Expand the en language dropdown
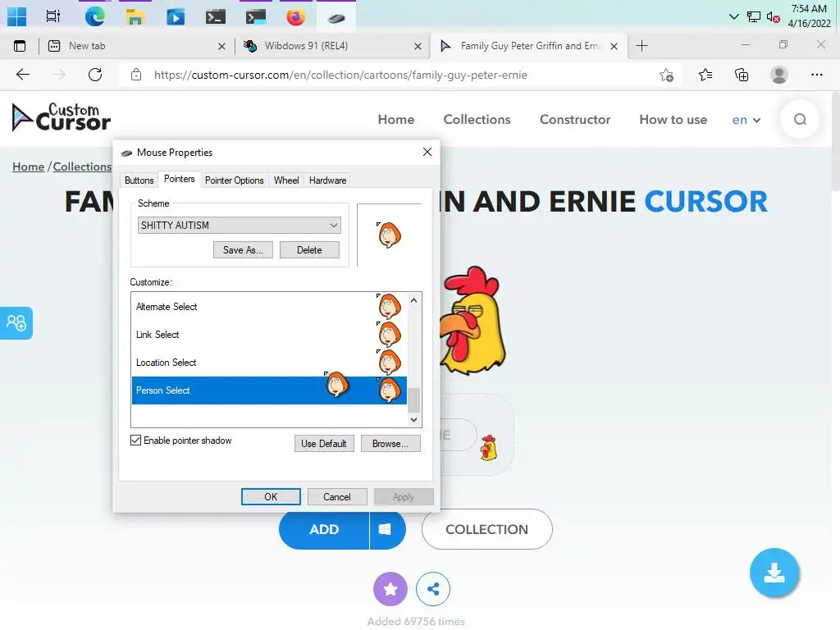Viewport: 840px width, 630px height. coord(746,120)
